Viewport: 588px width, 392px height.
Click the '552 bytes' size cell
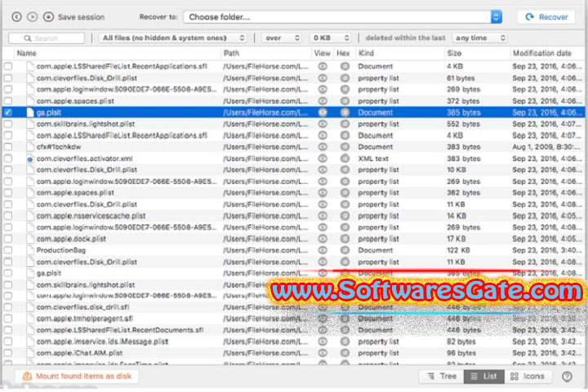(x=463, y=124)
